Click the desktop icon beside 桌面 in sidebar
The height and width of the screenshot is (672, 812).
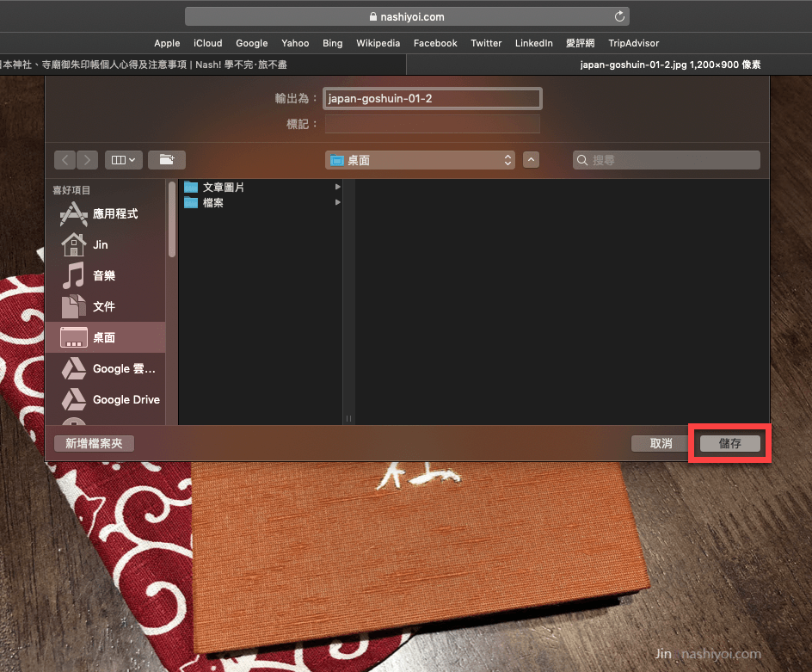(73, 337)
